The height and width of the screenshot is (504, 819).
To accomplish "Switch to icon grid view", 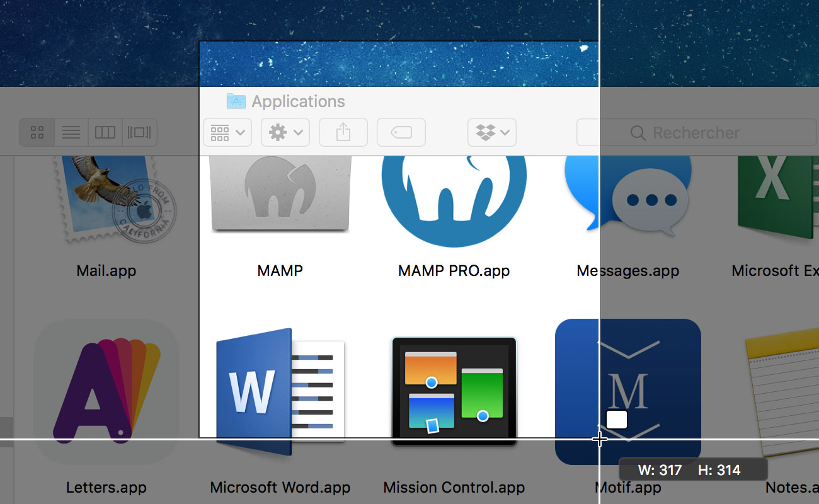I will click(37, 132).
